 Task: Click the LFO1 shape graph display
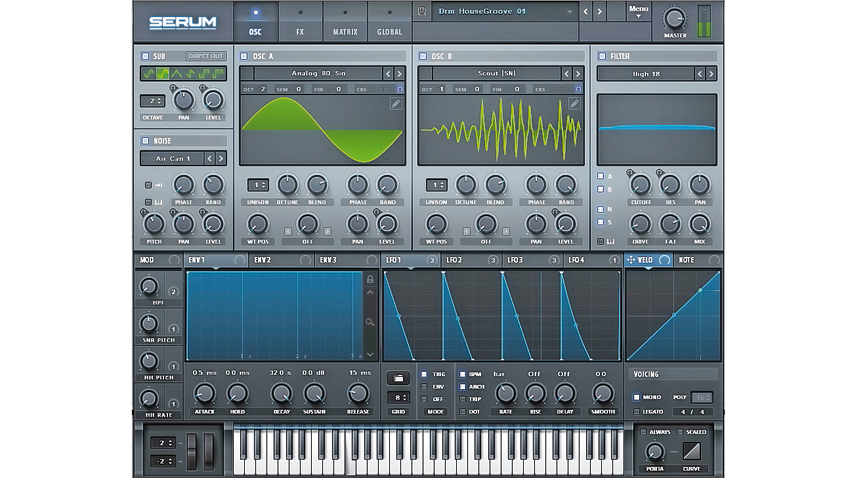click(501, 316)
